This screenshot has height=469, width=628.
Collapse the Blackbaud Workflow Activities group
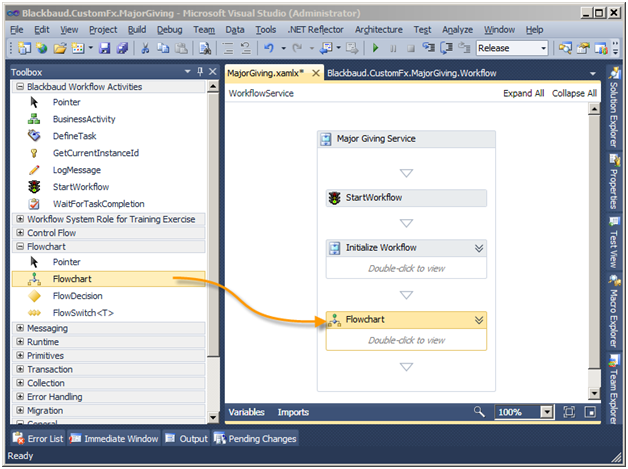pos(20,87)
